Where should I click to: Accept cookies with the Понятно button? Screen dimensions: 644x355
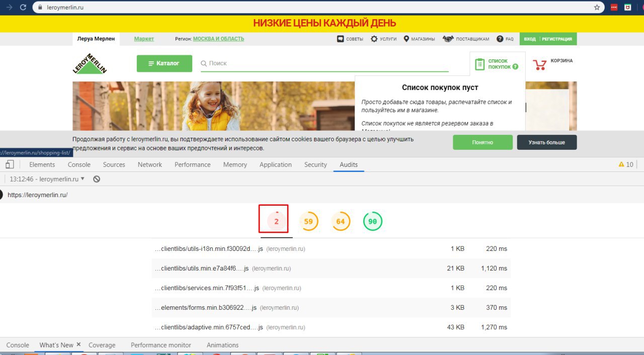point(482,142)
